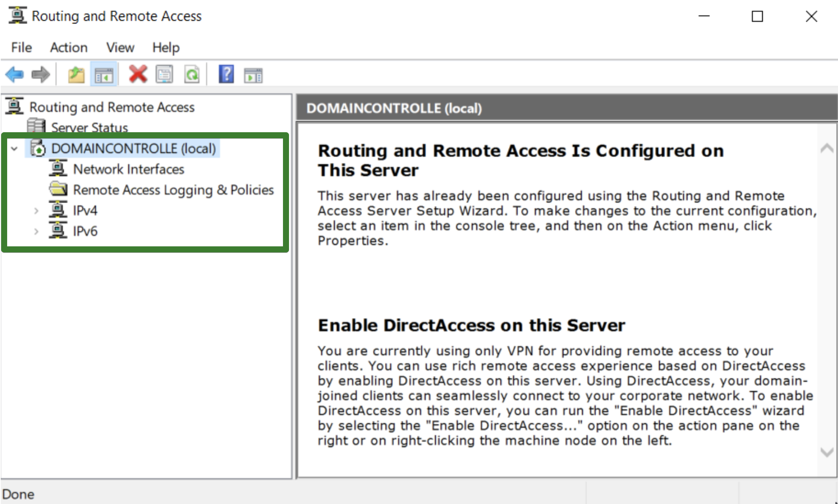Refresh the view with the Refresh icon

(x=192, y=74)
